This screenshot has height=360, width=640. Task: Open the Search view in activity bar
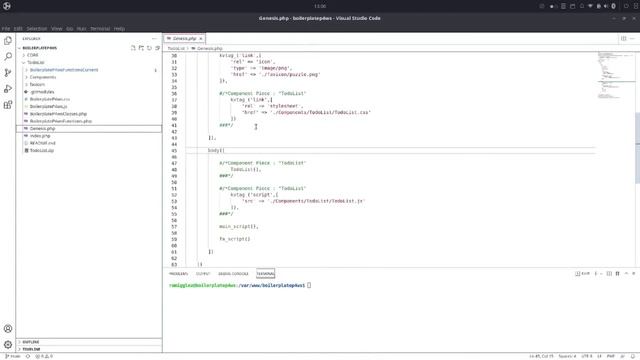(8, 56)
